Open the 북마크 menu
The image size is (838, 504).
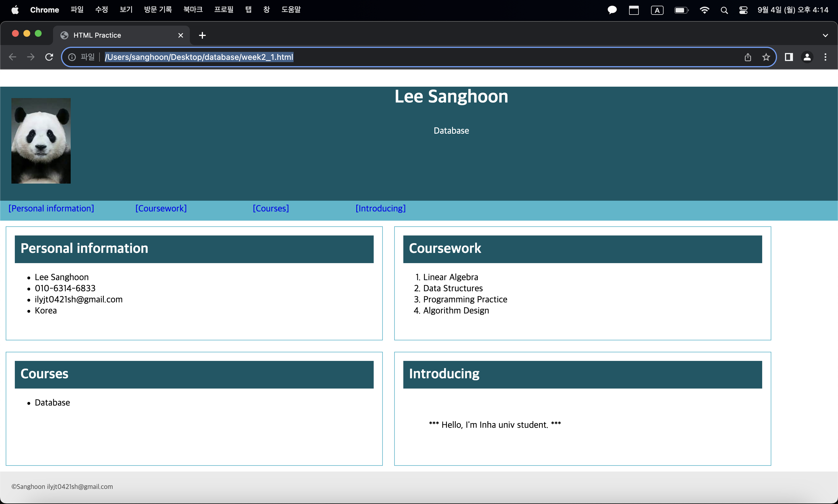point(193,10)
